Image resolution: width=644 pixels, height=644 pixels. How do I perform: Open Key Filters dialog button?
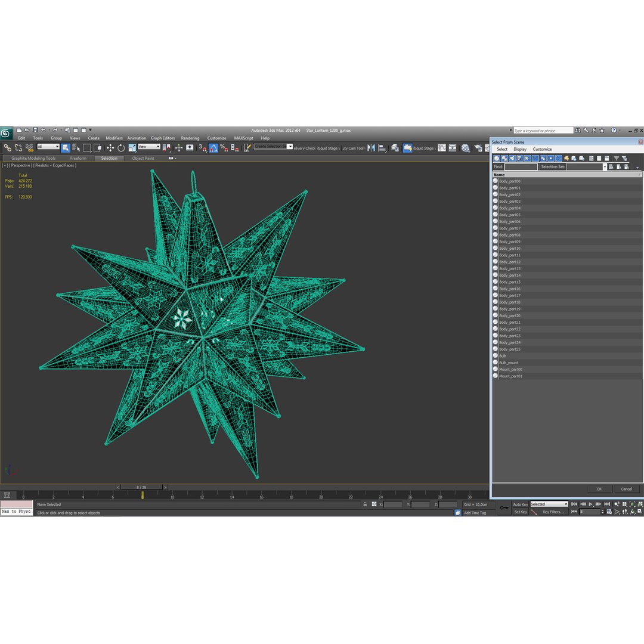click(x=553, y=512)
